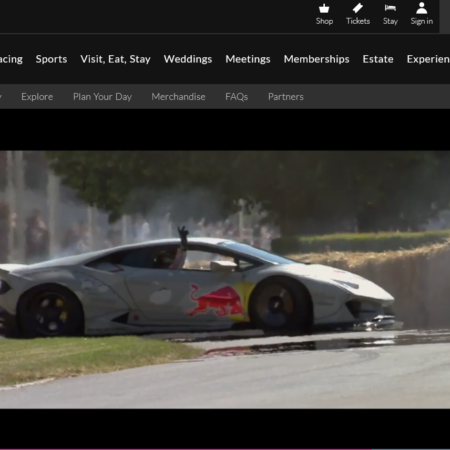
Task: Switch to the Explore sub-tab
Action: [x=37, y=97]
